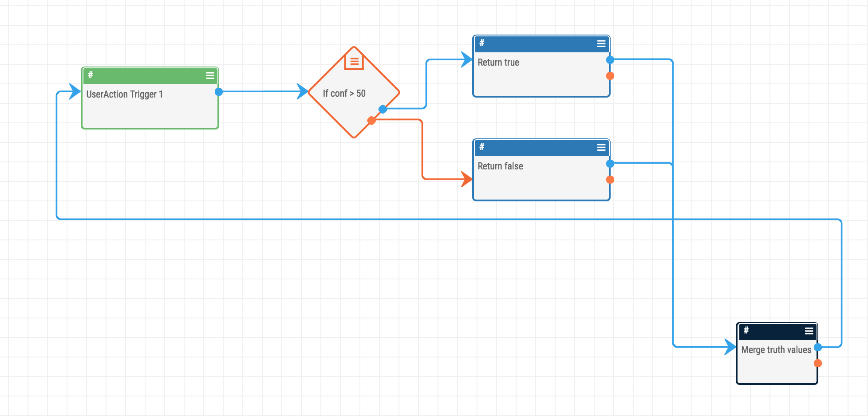Click blue true port on decision diamond
868x416 pixels.
[383, 109]
